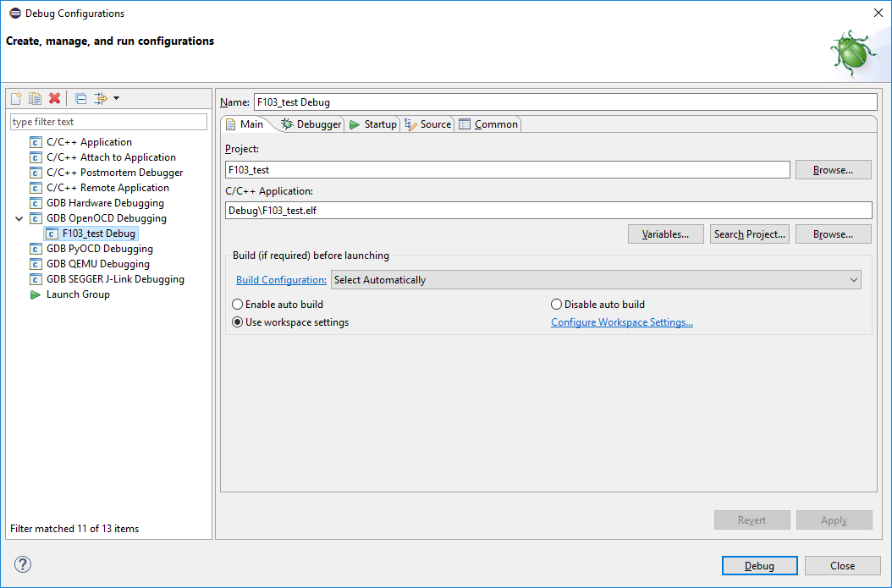The width and height of the screenshot is (892, 588).
Task: Click the C/C++ Application path field
Action: pos(548,211)
